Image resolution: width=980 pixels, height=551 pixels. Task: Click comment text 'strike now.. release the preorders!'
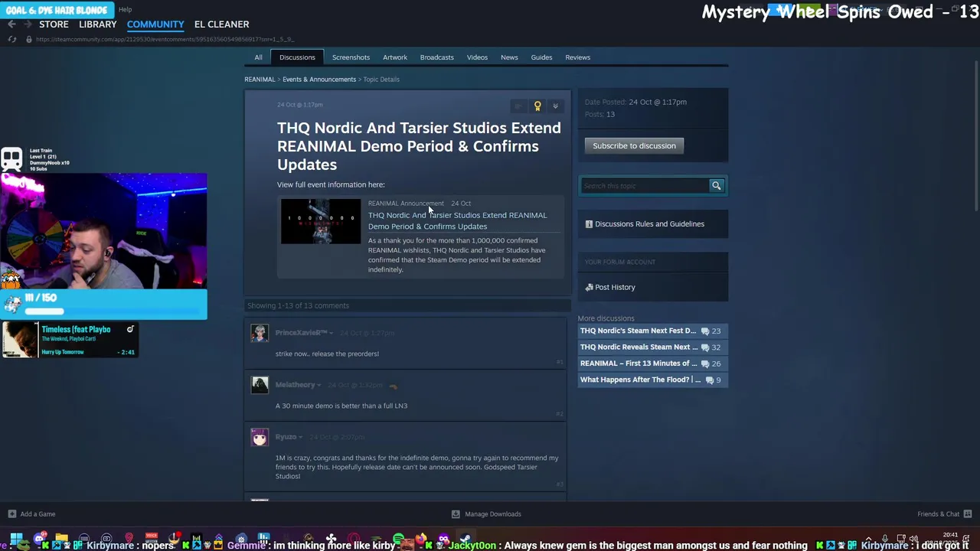pos(327,354)
